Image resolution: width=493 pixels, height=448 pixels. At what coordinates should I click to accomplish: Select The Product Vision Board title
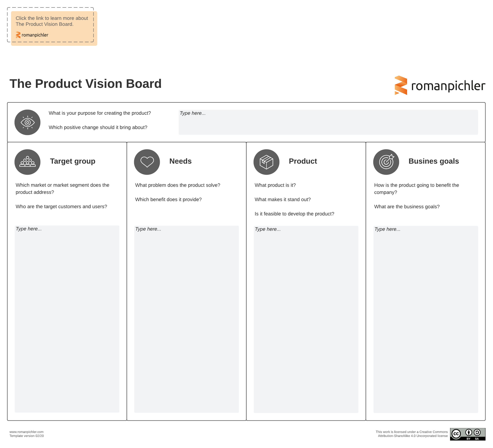[86, 84]
